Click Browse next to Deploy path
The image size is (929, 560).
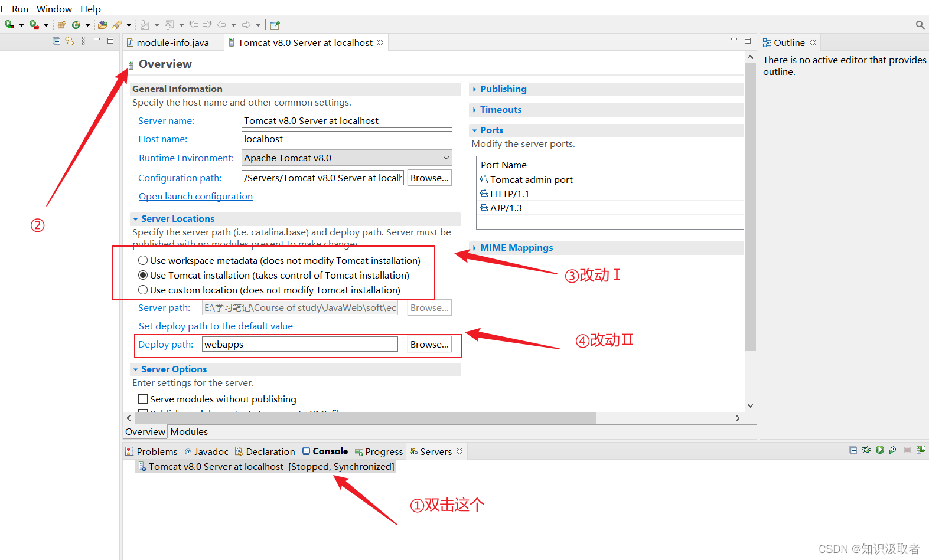(x=429, y=344)
